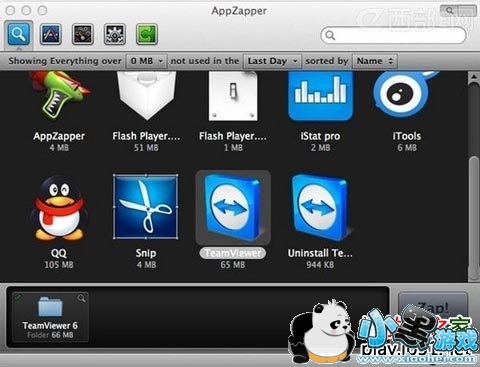Image resolution: width=480 pixels, height=367 pixels.
Task: Click the "TeamViewer 6" folder name
Action: (50, 325)
